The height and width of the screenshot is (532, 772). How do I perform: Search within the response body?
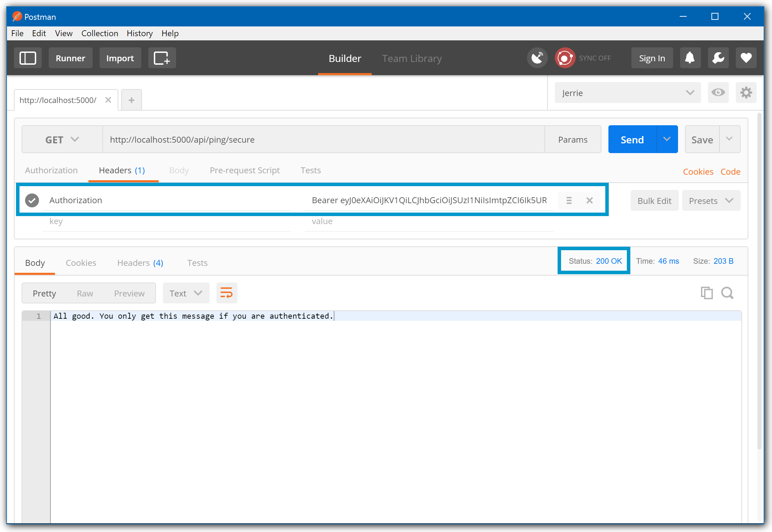coord(727,293)
